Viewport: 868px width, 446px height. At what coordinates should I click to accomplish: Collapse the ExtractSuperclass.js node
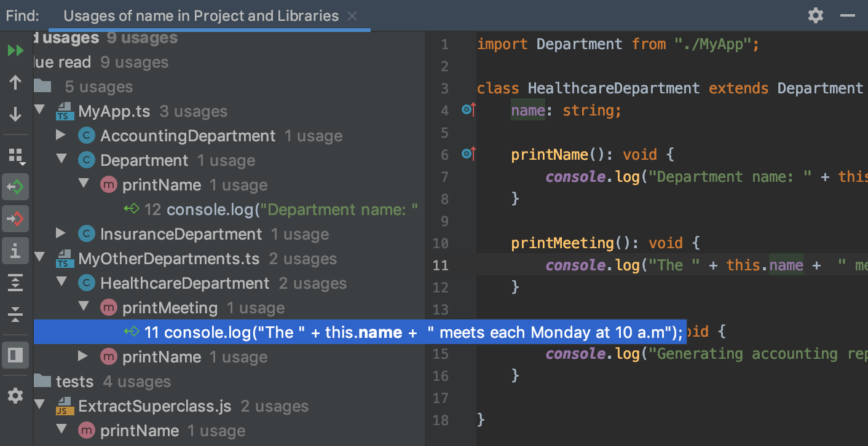(39, 405)
